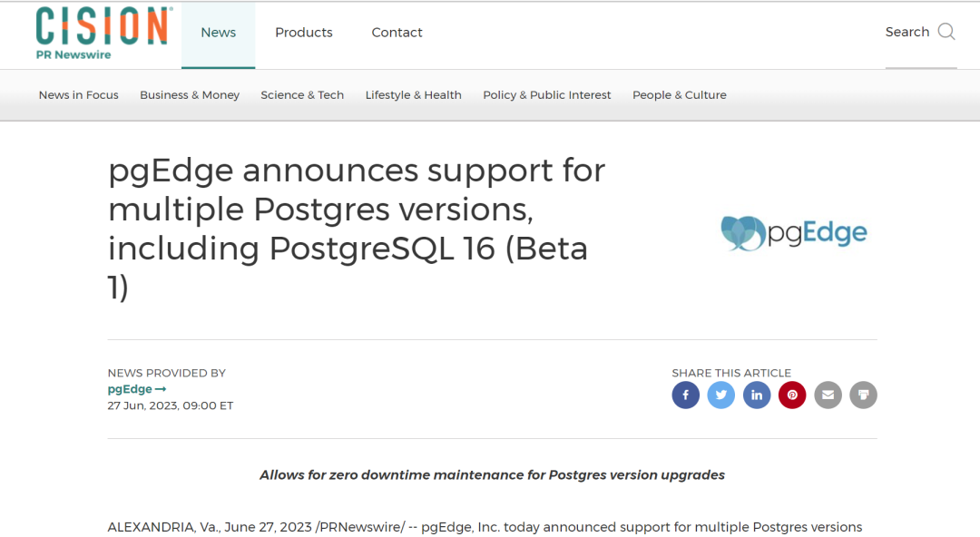Expand the News in Focus category

pyautogui.click(x=79, y=95)
